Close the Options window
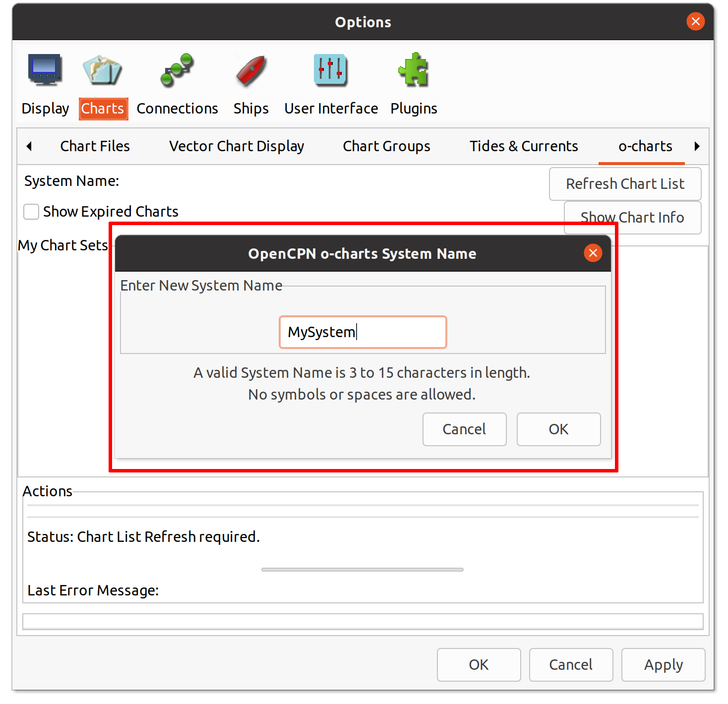728x704 pixels. (695, 22)
